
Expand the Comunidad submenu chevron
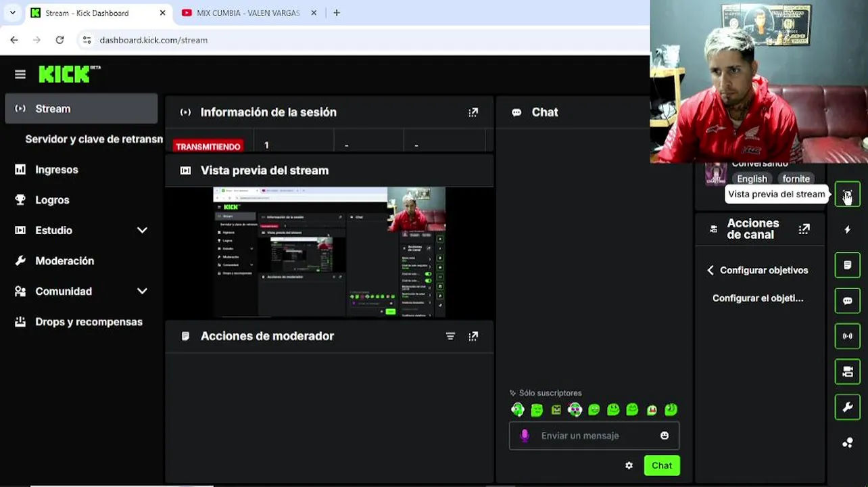[142, 292]
